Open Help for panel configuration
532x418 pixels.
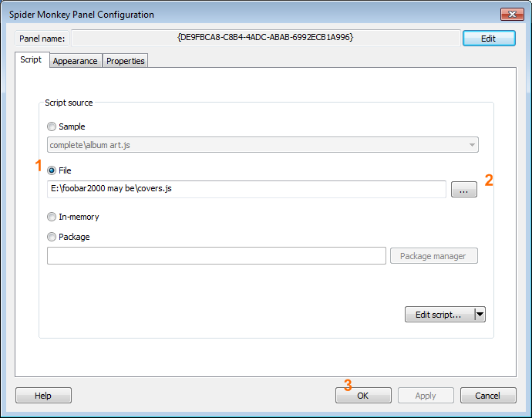(x=43, y=396)
